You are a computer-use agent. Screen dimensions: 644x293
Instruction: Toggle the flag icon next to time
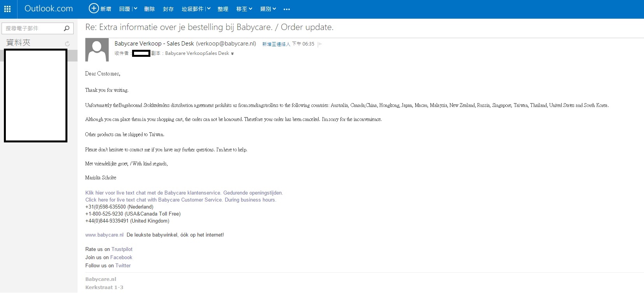[320, 44]
